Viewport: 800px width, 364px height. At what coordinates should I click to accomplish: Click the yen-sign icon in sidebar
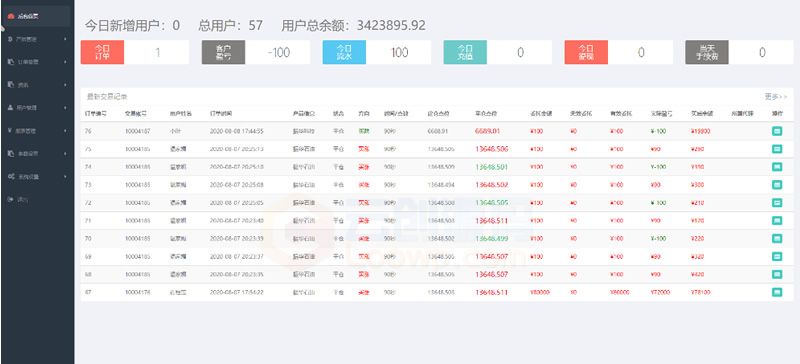click(x=11, y=131)
